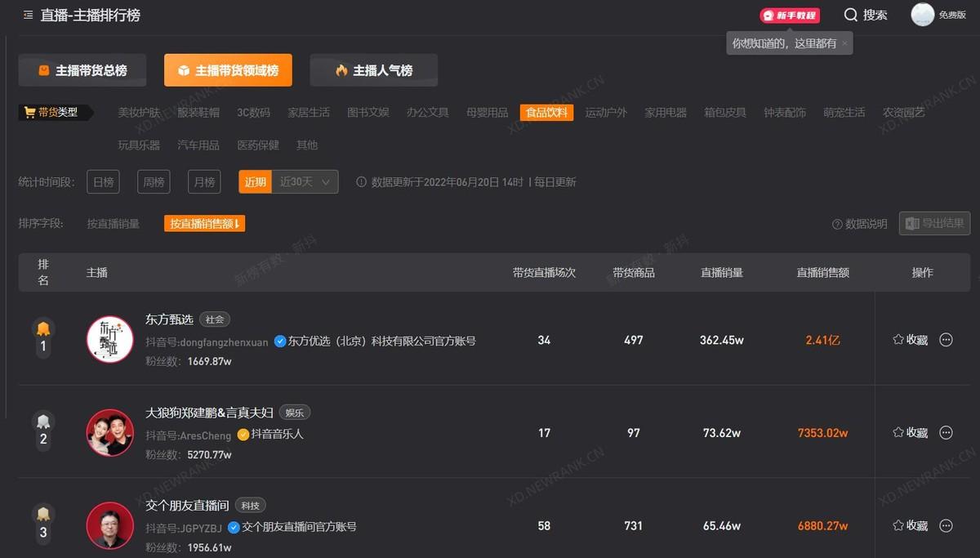Choose 萌宠生活 category
980x558 pixels.
(x=844, y=113)
